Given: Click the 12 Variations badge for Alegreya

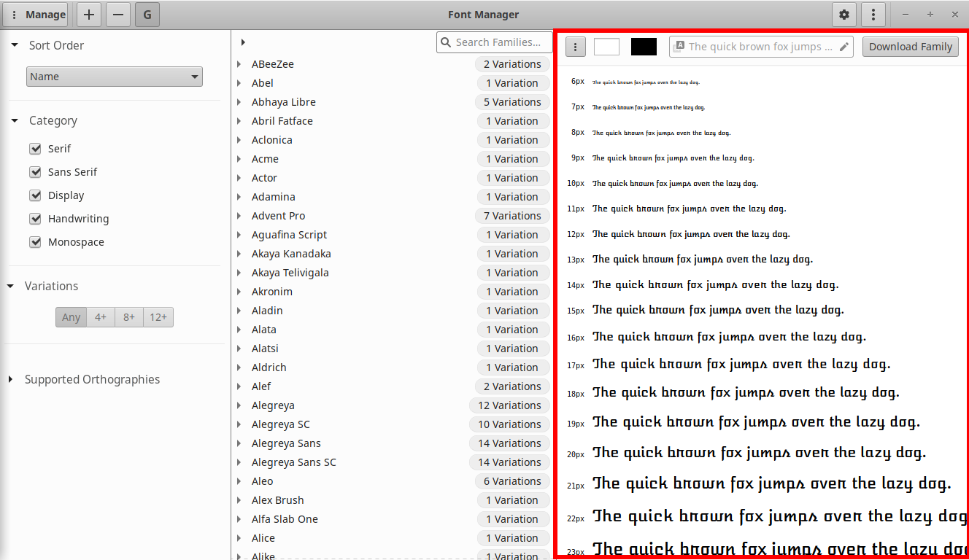Looking at the screenshot, I should click(510, 405).
